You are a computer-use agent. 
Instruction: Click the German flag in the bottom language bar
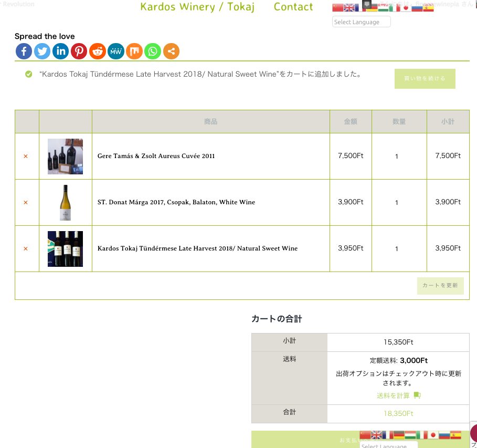point(399,435)
